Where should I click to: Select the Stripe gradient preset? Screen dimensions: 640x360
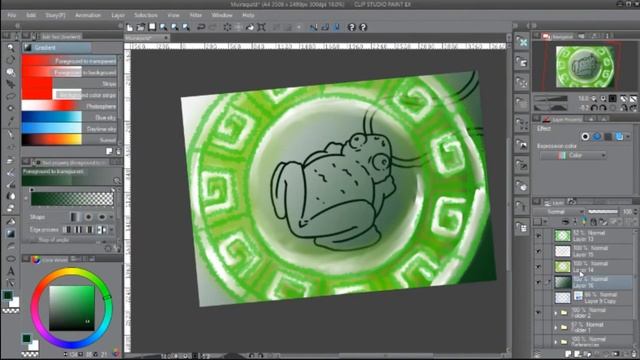(69, 83)
